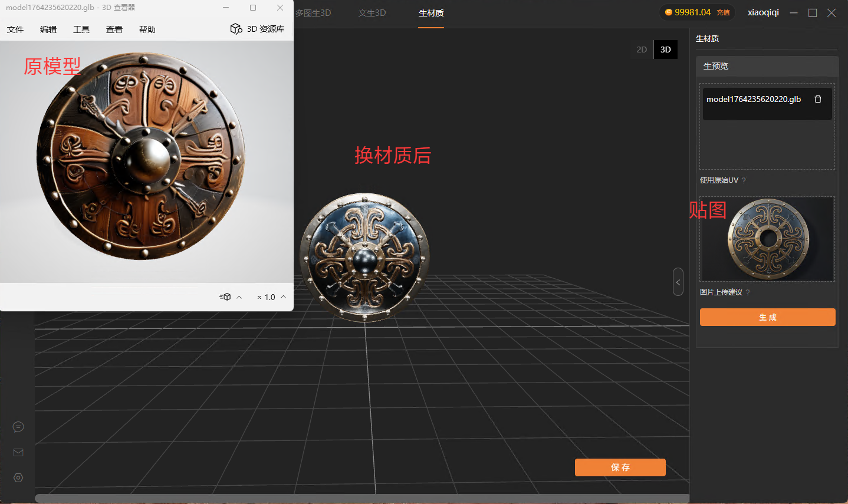Image resolution: width=848 pixels, height=504 pixels.
Task: Click the quick animation cube icon
Action: (225, 297)
